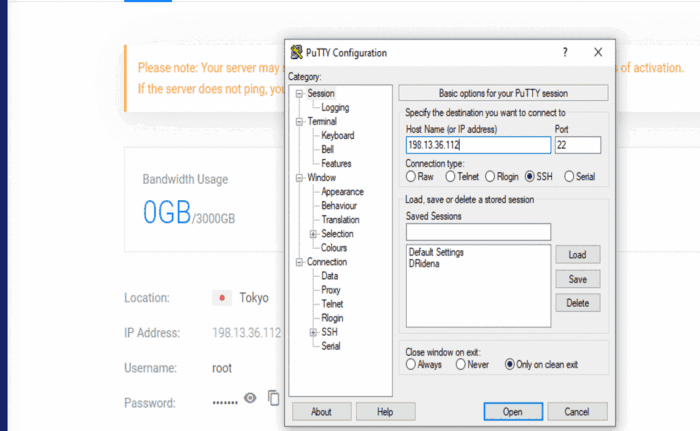Click the Help button
Screen dimensions: 700x431
[385, 412]
